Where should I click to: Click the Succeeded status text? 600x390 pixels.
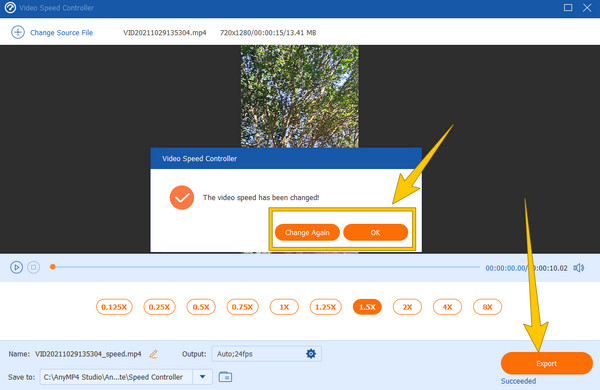(x=518, y=381)
